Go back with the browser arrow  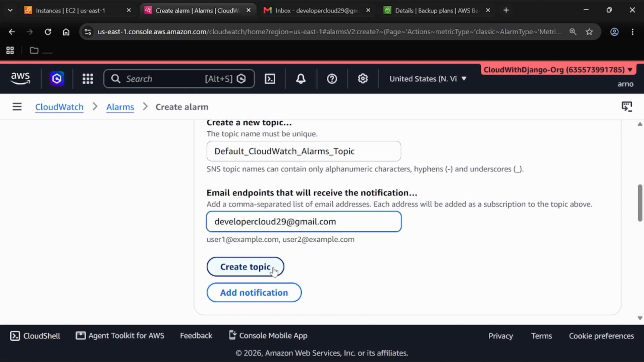(x=12, y=32)
